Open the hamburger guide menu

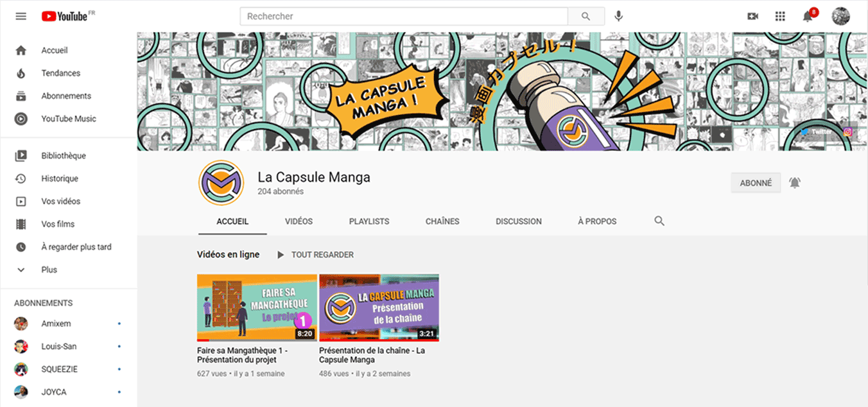coord(21,16)
